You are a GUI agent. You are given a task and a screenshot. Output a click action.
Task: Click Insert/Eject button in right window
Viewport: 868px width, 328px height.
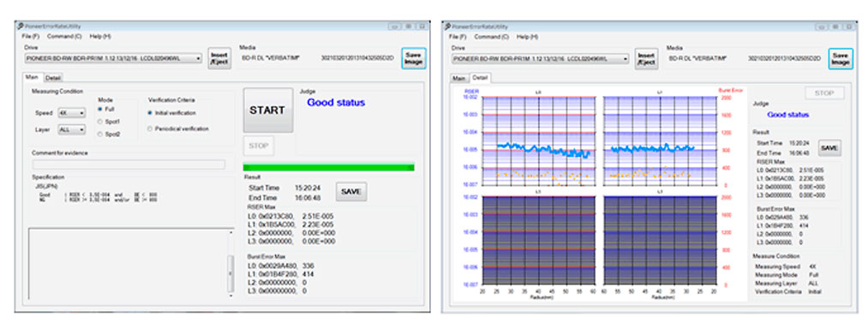(647, 58)
